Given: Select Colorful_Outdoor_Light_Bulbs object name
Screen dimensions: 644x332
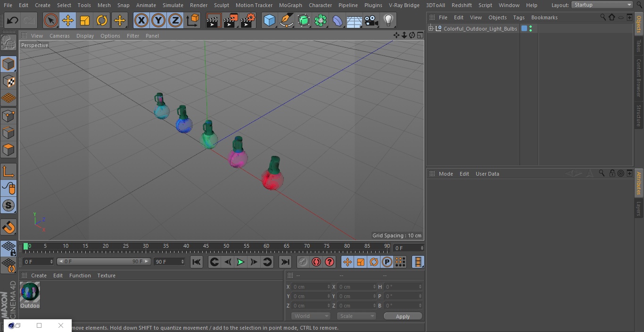Looking at the screenshot, I should (x=480, y=29).
